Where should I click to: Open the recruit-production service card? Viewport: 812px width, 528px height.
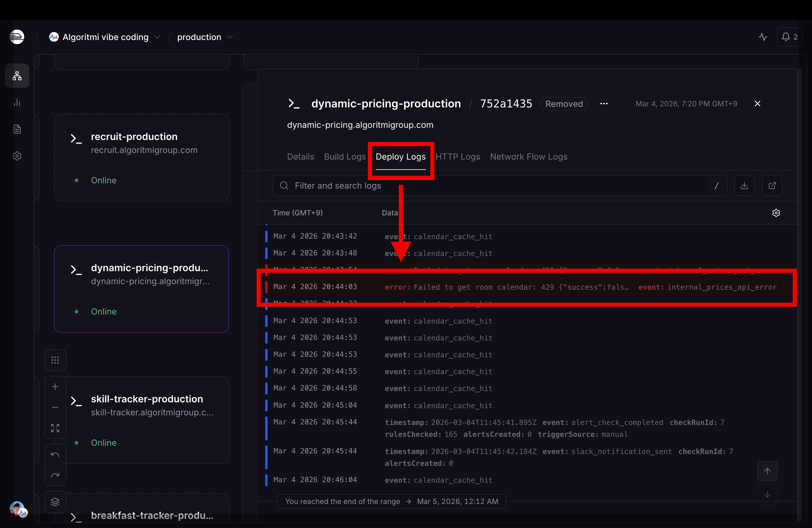141,158
